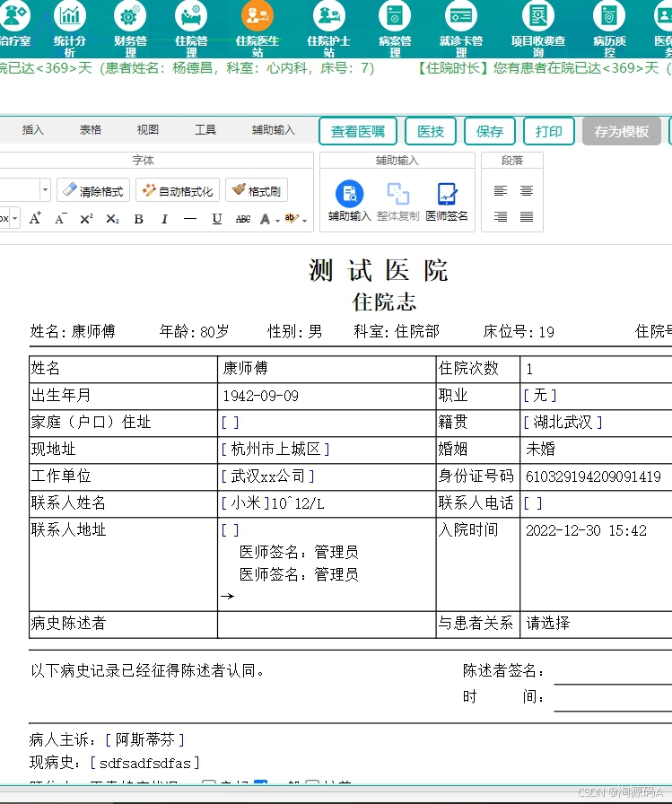
Task: Click the 医师签名 tablet icon
Action: coord(447,194)
